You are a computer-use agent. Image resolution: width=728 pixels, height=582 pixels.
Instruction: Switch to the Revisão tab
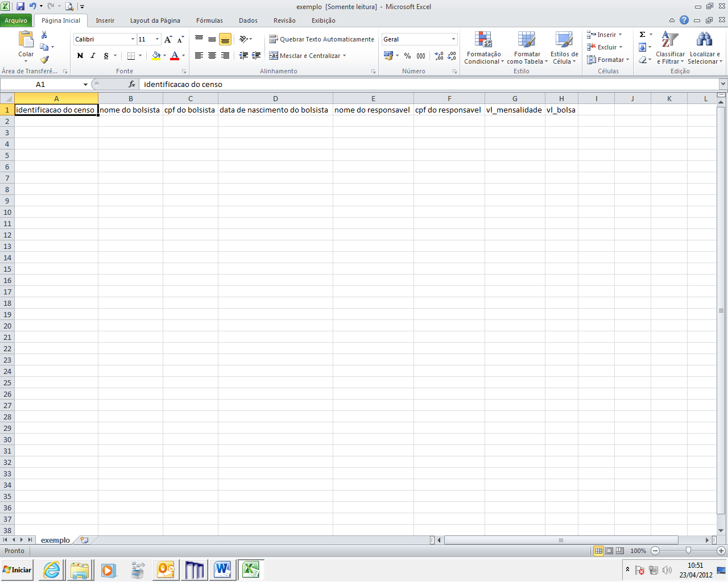pos(284,20)
